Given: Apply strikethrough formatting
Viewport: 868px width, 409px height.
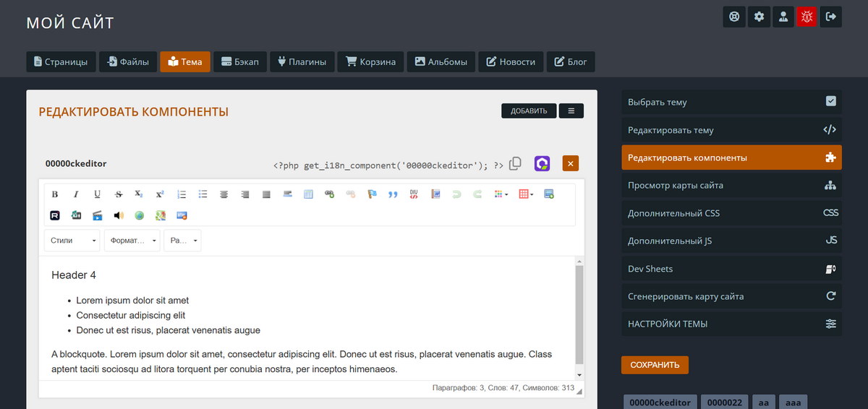Looking at the screenshot, I should 119,194.
